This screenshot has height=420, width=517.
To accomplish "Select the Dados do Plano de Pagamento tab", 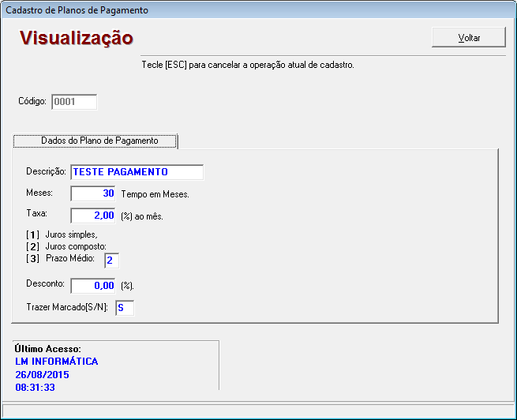I will pyautogui.click(x=95, y=141).
